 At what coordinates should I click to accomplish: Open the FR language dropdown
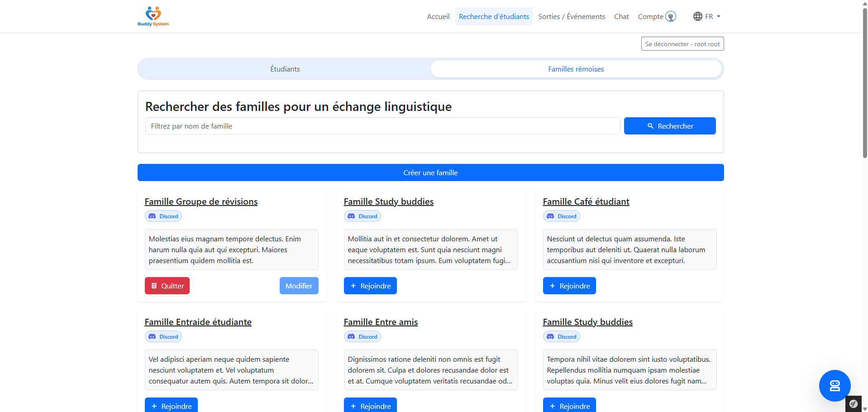(x=706, y=17)
